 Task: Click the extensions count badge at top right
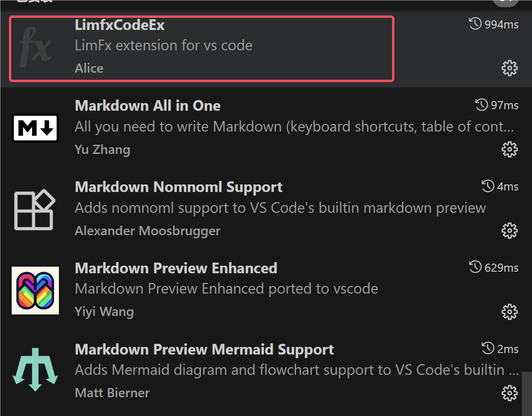(506, 3)
